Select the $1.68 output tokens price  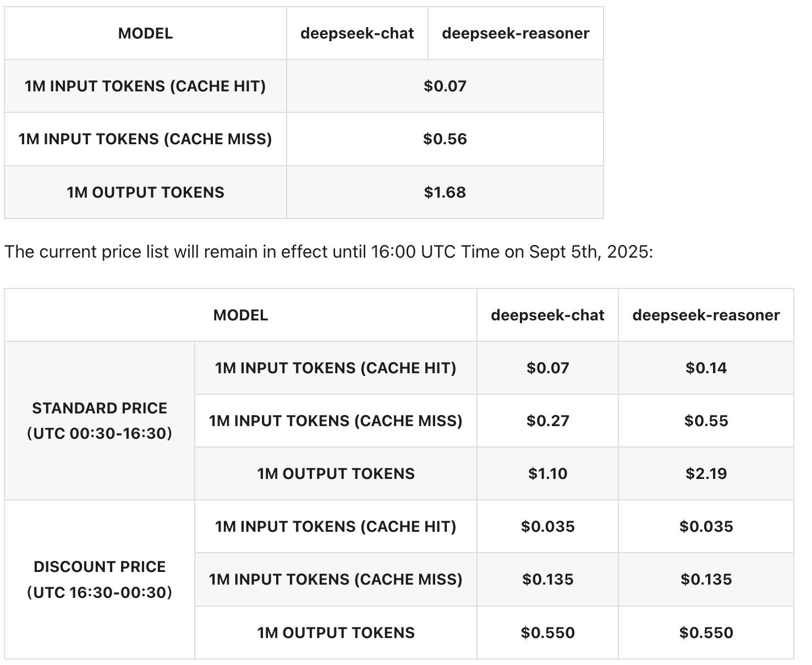coord(445,193)
